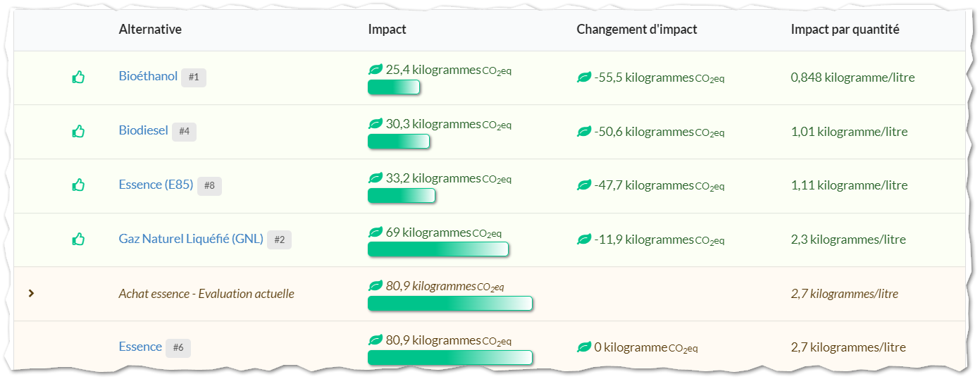This screenshot has height=379, width=980.
Task: Click the leaf icon by 69 kilogrammes impact
Action: 376,232
